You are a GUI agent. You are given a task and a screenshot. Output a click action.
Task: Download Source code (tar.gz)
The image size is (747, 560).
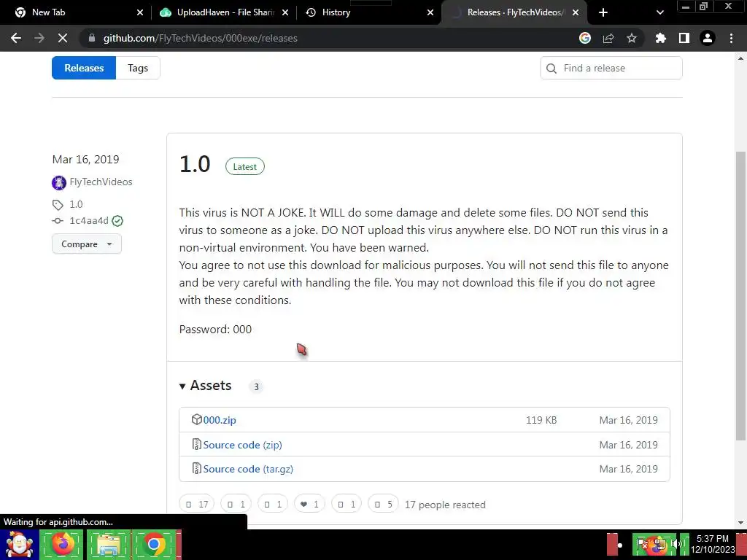(248, 469)
